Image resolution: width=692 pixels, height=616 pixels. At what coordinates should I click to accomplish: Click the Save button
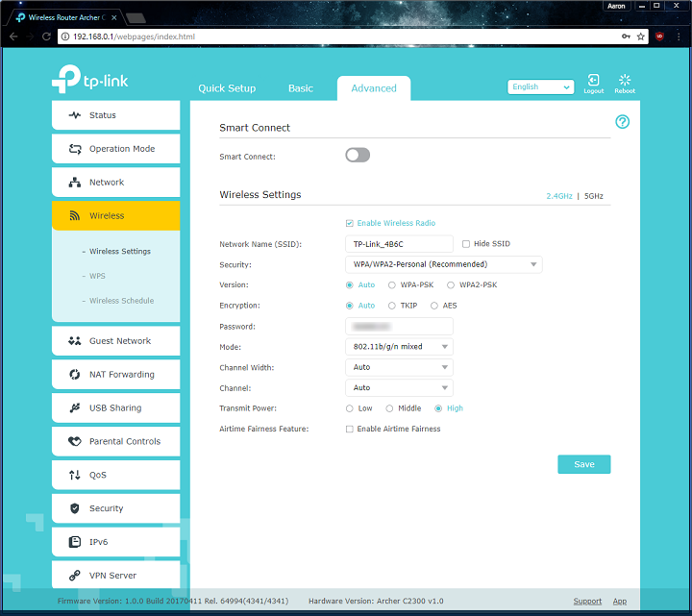(x=583, y=464)
